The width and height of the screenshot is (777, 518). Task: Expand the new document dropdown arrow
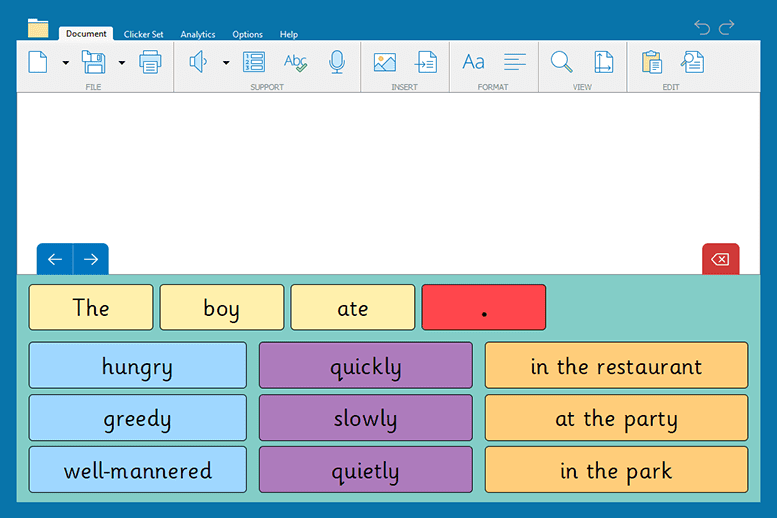click(x=65, y=63)
